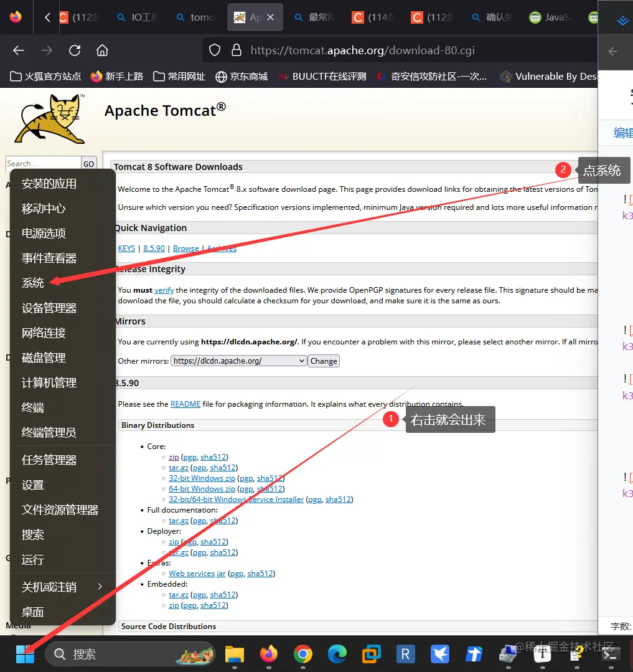Viewport: 633px width, 672px height.
Task: Open the BUUCTF在线评测 bookmark
Action: [x=322, y=76]
